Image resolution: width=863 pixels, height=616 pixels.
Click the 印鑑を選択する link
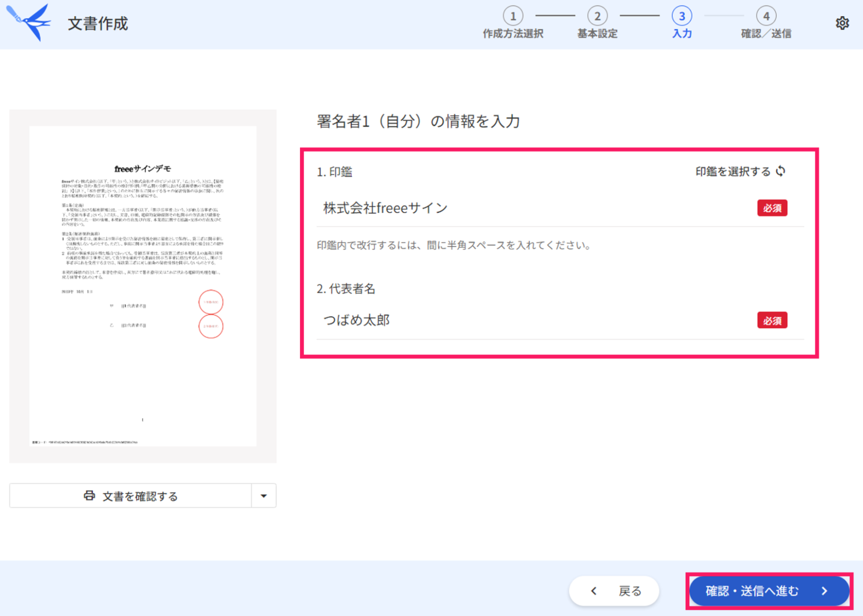733,171
